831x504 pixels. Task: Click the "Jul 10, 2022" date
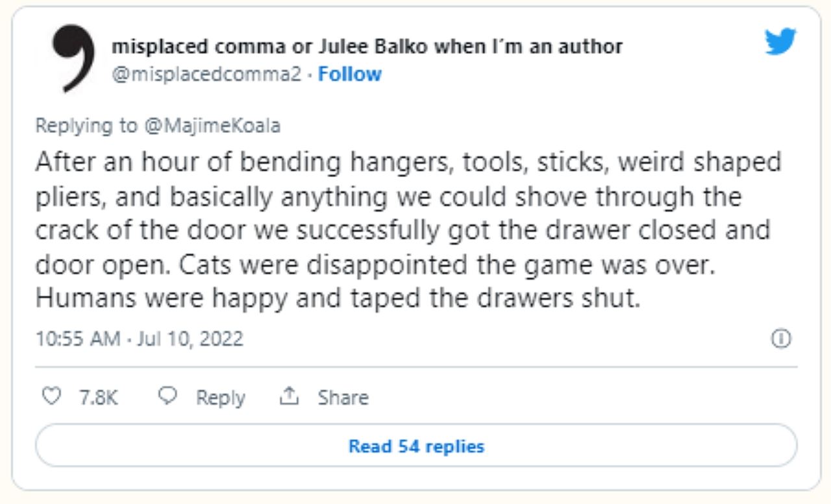pos(190,339)
